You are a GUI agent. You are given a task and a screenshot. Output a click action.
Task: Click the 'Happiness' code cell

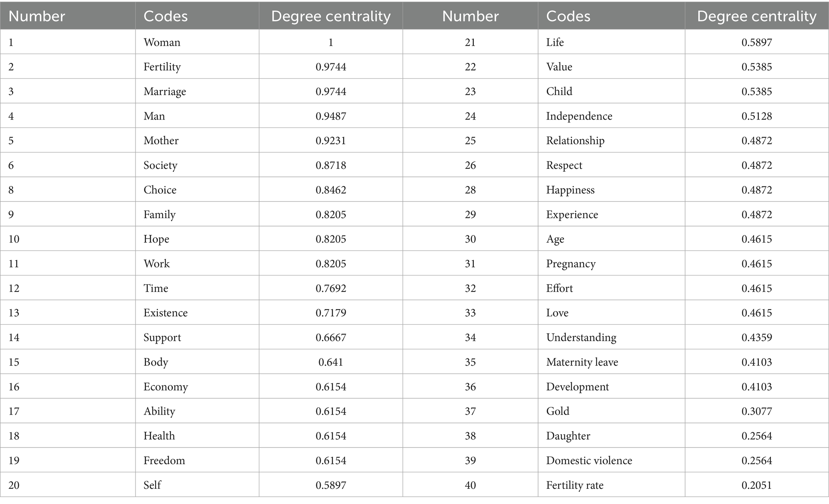click(x=570, y=190)
